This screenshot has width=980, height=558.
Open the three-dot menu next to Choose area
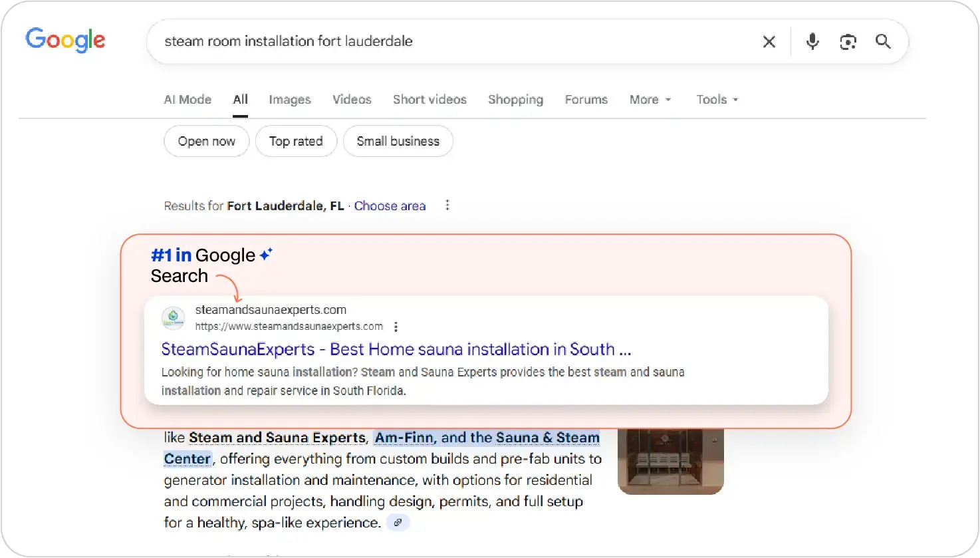(x=447, y=205)
